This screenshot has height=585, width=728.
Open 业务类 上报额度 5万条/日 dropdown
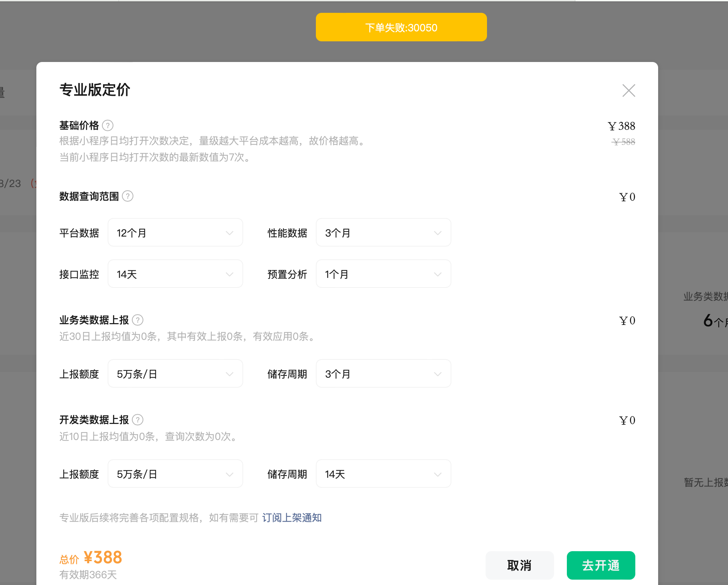pyautogui.click(x=175, y=374)
